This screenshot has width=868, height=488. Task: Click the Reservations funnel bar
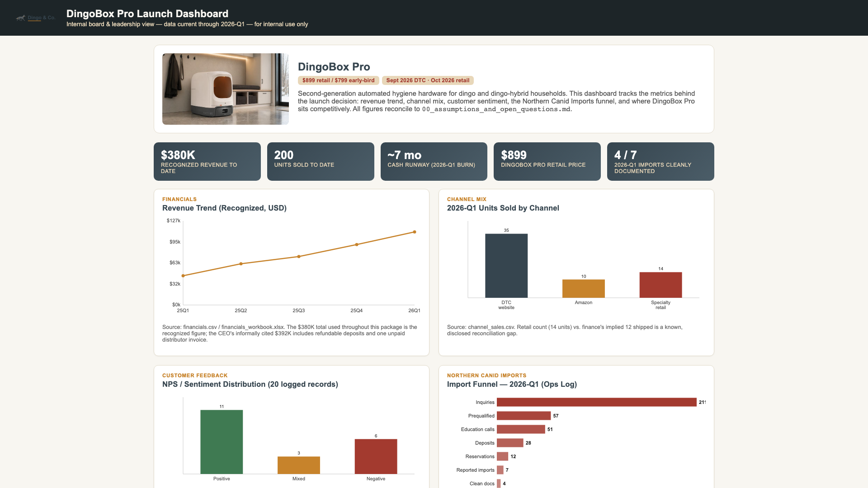coord(502,456)
